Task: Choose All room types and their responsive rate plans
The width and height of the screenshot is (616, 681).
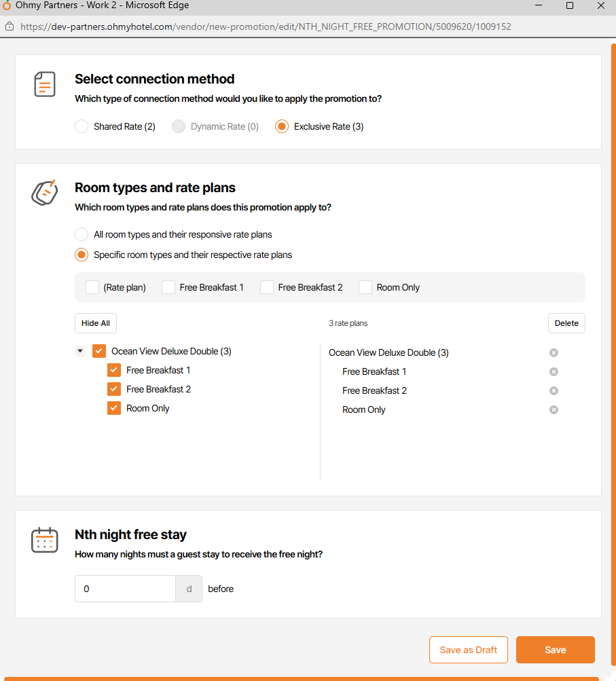Action: [x=81, y=234]
